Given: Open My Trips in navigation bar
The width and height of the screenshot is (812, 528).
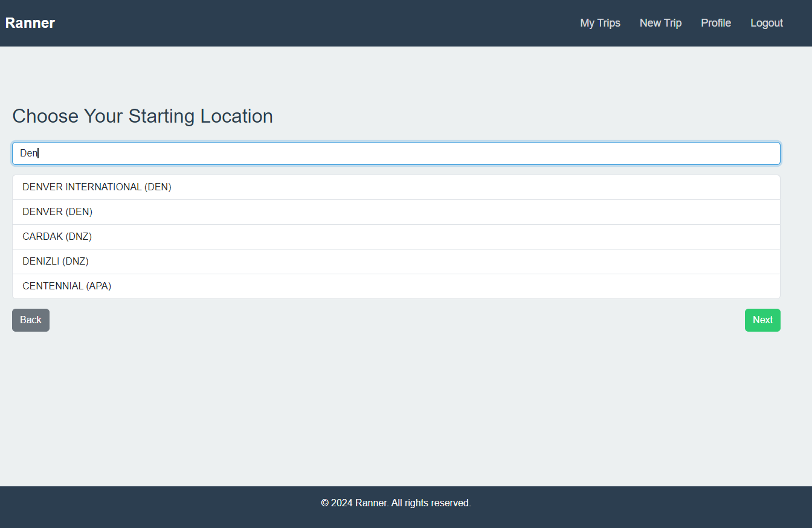Looking at the screenshot, I should (600, 23).
